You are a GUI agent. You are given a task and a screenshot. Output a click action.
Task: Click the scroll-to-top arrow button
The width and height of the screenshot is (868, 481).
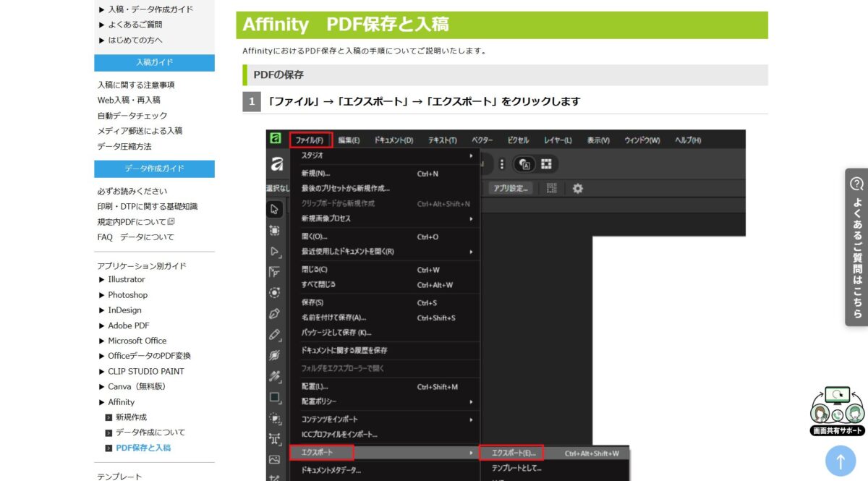click(x=840, y=461)
